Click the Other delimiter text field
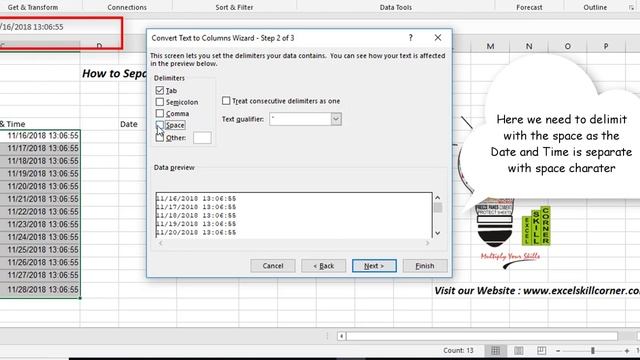 tap(202, 138)
